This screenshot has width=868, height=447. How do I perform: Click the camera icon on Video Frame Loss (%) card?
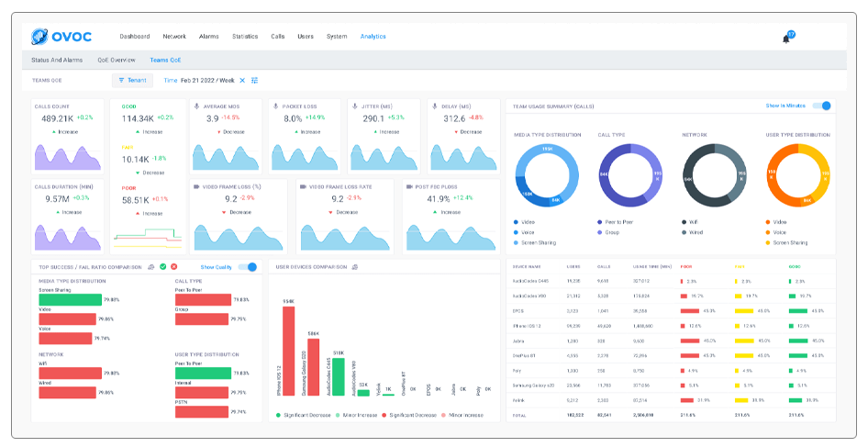point(196,186)
